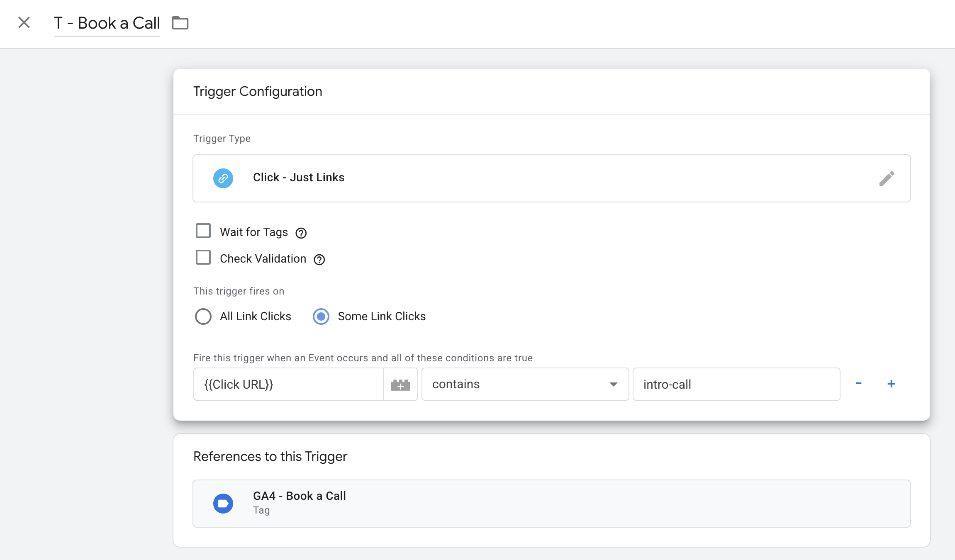
Task: Click the pencil icon to edit trigger type
Action: pyautogui.click(x=887, y=178)
